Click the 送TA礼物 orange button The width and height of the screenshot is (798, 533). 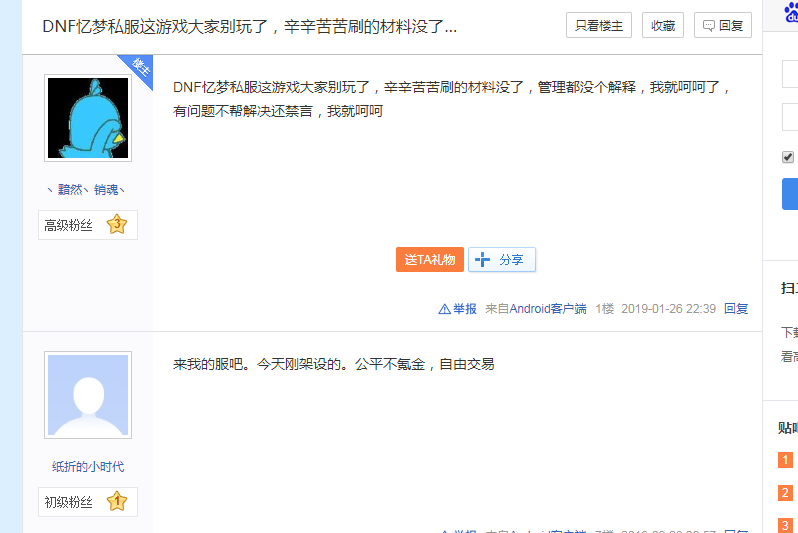click(x=429, y=260)
